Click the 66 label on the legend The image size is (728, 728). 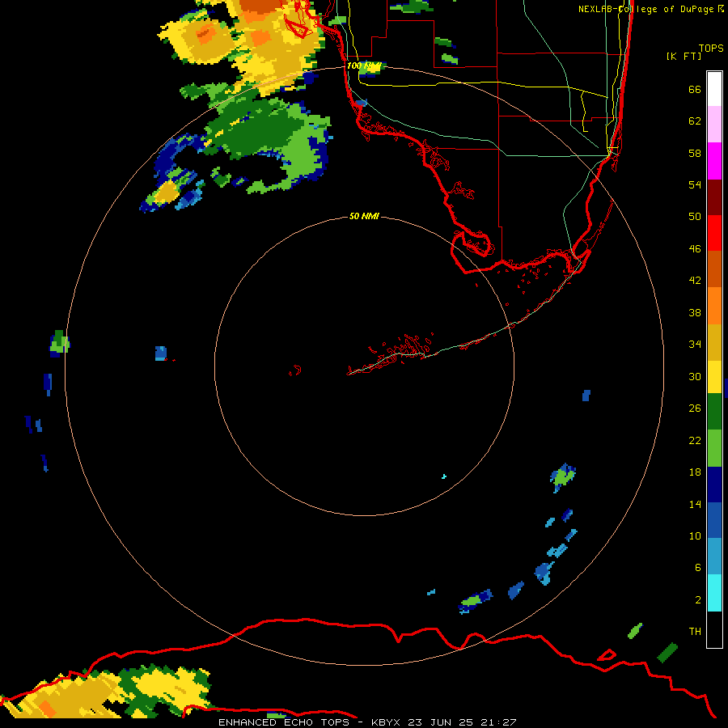[x=695, y=90]
